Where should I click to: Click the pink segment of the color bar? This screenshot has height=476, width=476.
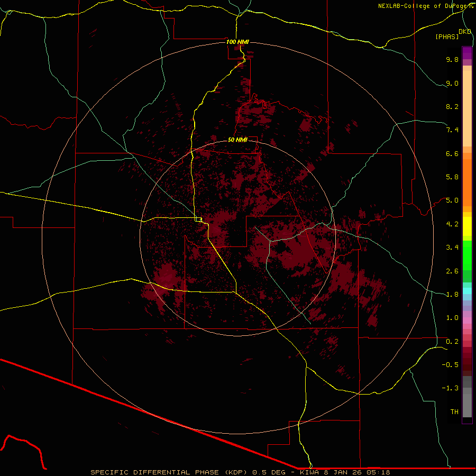467,321
